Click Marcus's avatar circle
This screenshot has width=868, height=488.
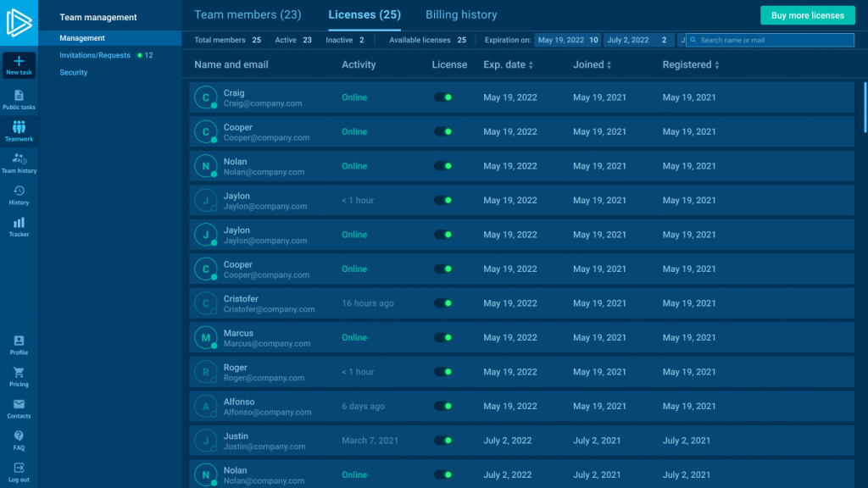206,337
